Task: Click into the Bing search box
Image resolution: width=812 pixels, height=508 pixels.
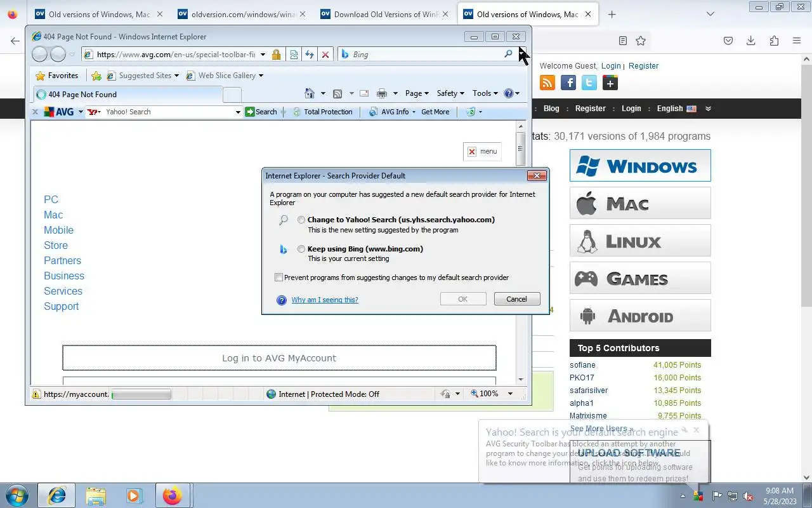Action: pos(426,55)
